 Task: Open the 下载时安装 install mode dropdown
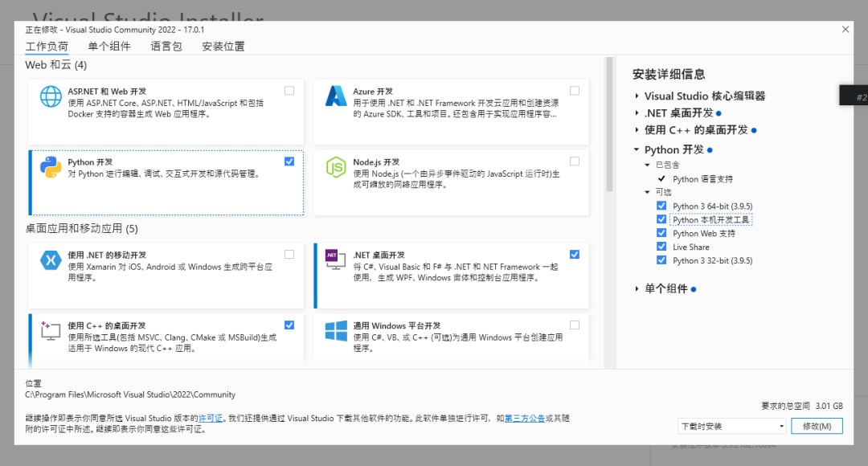(732, 426)
